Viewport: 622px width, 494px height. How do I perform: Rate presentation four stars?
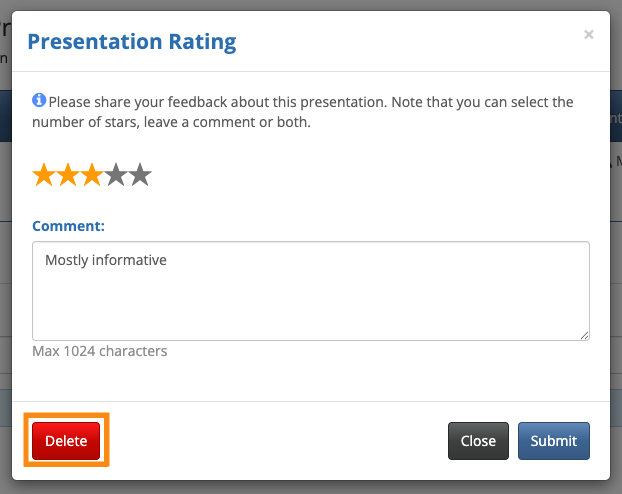pyautogui.click(x=116, y=176)
